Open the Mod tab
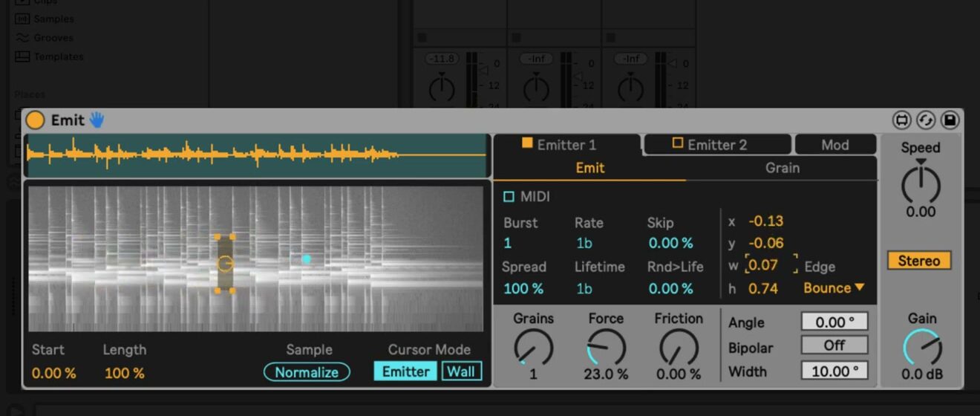This screenshot has height=416, width=980. click(834, 145)
